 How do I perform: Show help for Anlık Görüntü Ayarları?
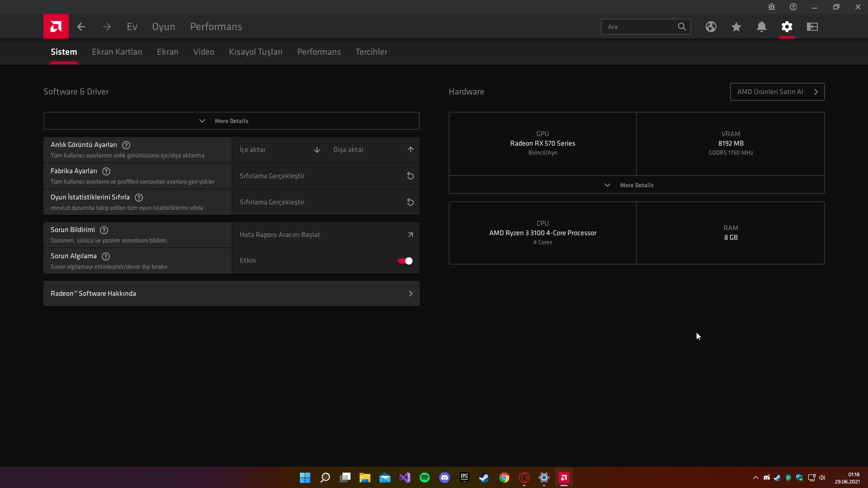click(x=126, y=145)
